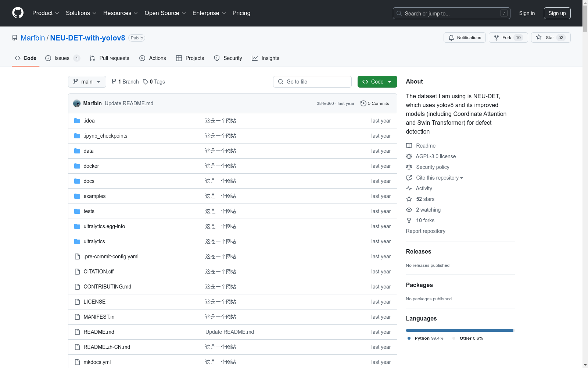Click the scales icon beside Security policy
The image size is (588, 368).
pyautogui.click(x=409, y=167)
